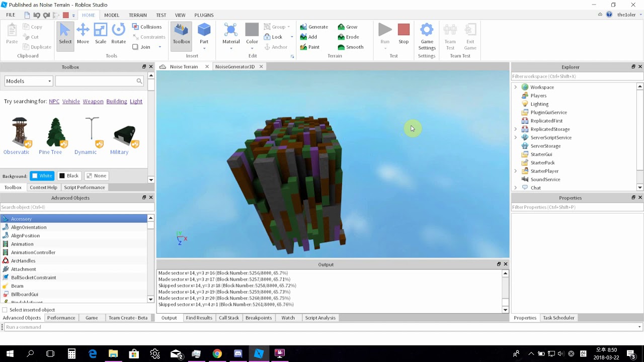Expand the Workspace tree node
The image size is (644, 362).
[x=515, y=87]
